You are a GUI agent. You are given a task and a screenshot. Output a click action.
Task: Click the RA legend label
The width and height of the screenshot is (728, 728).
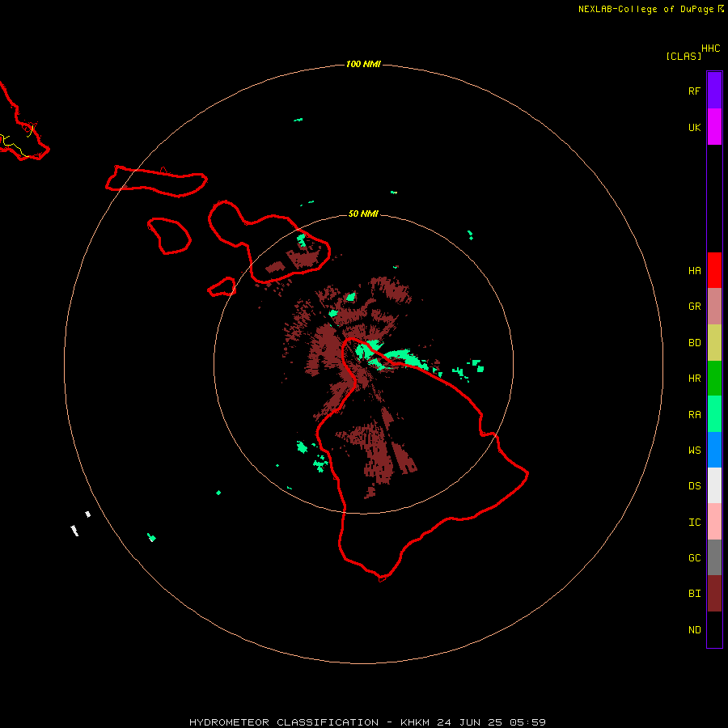694,415
